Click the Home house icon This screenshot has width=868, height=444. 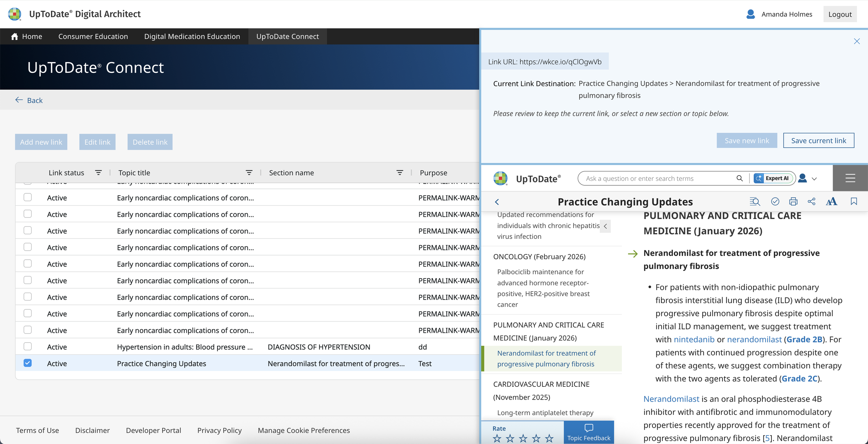[14, 36]
